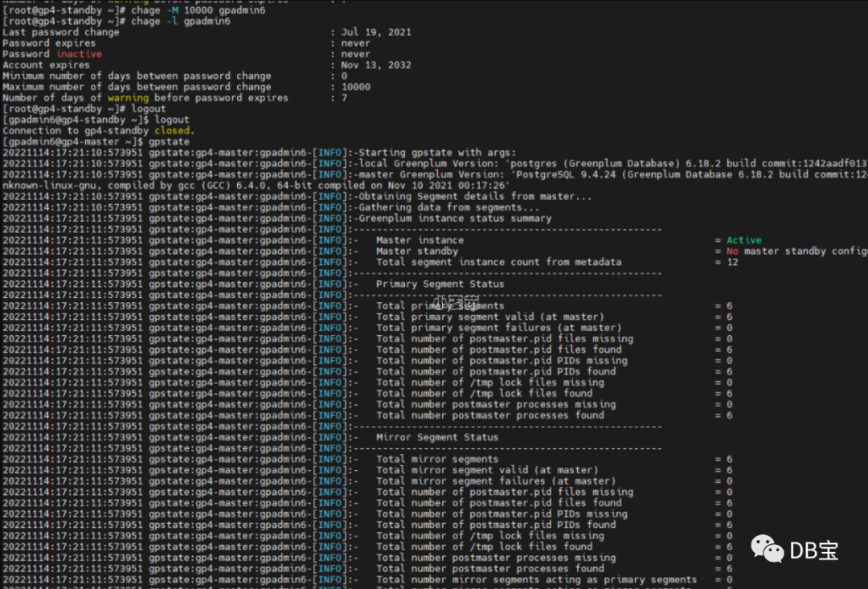Viewport: 868px width, 589px height.
Task: Click the value 6 on 'Total mirror segments' row
Action: 729,459
